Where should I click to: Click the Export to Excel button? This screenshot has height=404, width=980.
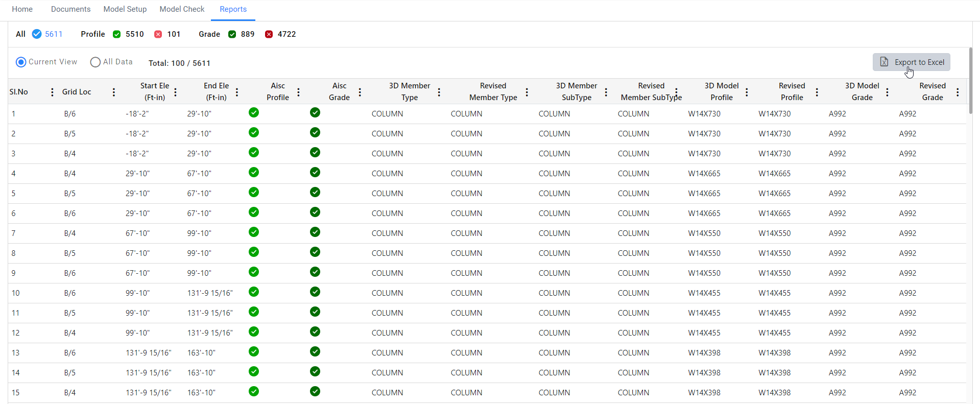pyautogui.click(x=911, y=62)
